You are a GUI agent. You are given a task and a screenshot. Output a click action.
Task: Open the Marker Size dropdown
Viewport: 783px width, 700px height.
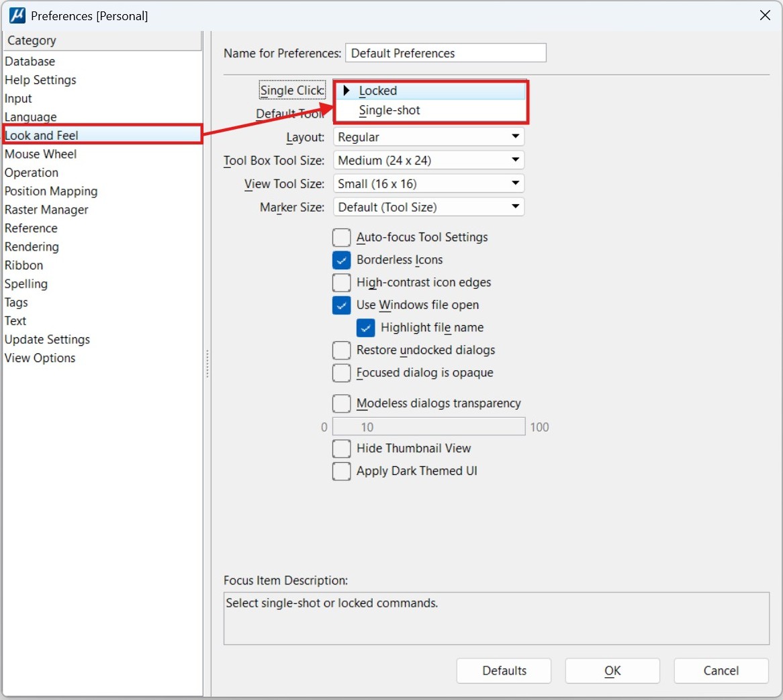(x=428, y=208)
